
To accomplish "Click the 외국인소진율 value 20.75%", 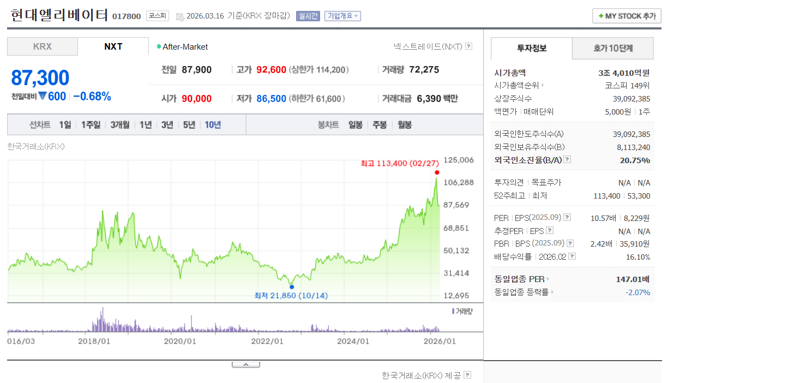I will 635,160.
